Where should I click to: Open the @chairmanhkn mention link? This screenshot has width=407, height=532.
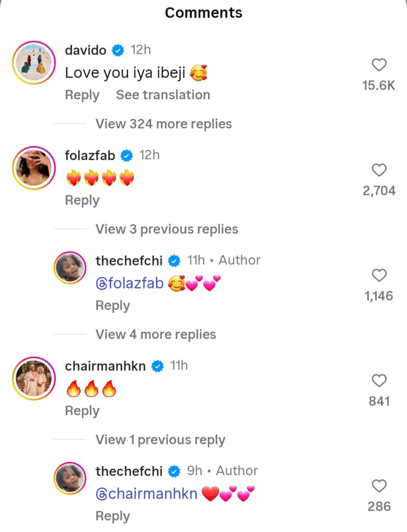pos(146,494)
